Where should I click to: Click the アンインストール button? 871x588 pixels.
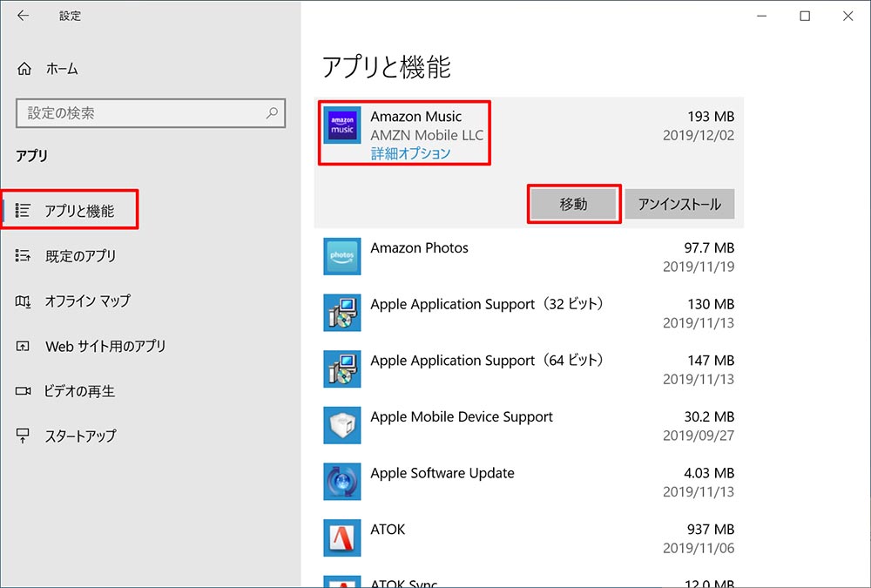tap(679, 204)
